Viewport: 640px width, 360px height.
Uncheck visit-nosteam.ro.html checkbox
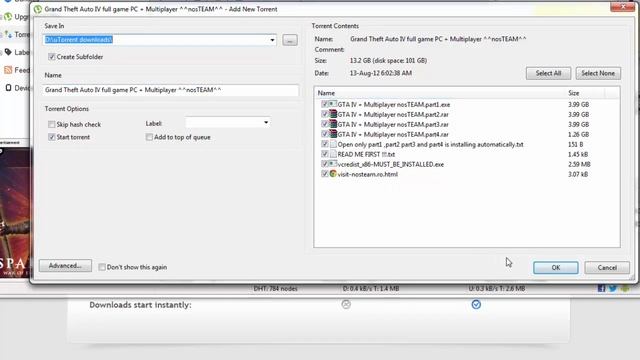325,174
